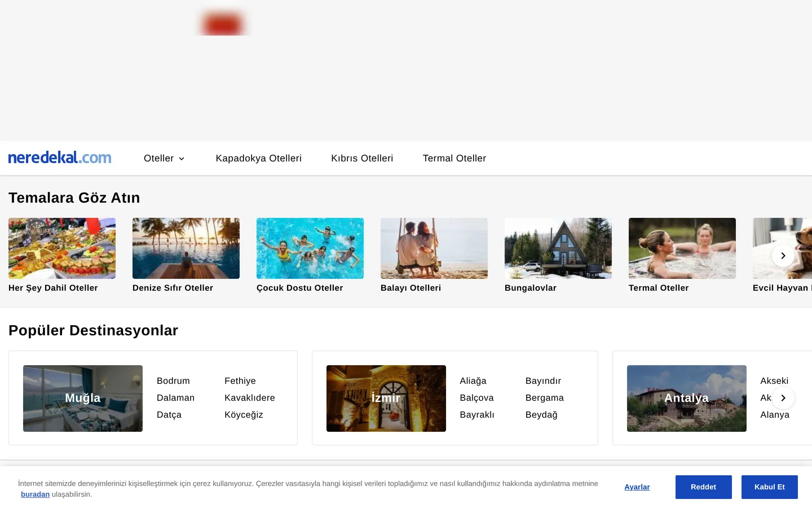Open the Balayı Otelleri theme image
Screen dimensions: 812x508
(x=434, y=248)
